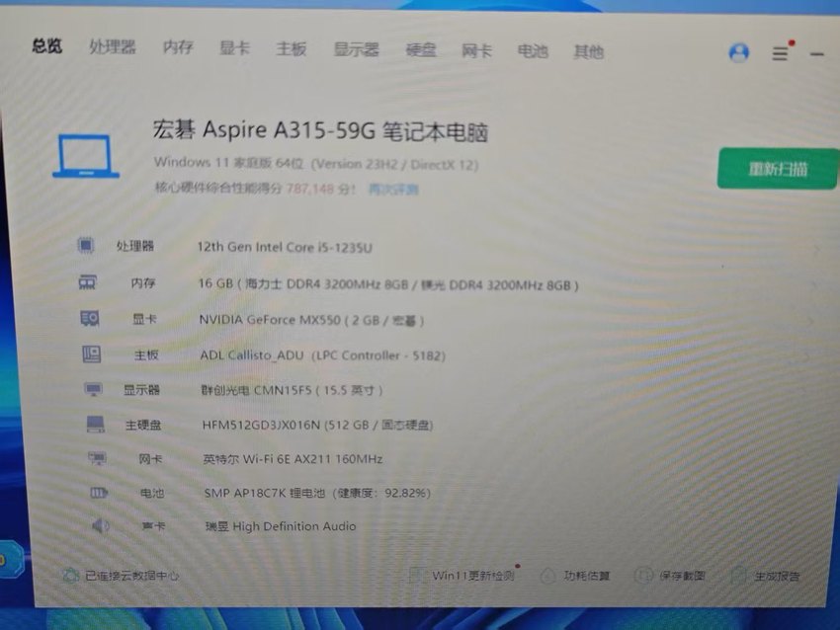Click the 保存截图 save screenshot button
The image size is (840, 630).
click(x=682, y=576)
